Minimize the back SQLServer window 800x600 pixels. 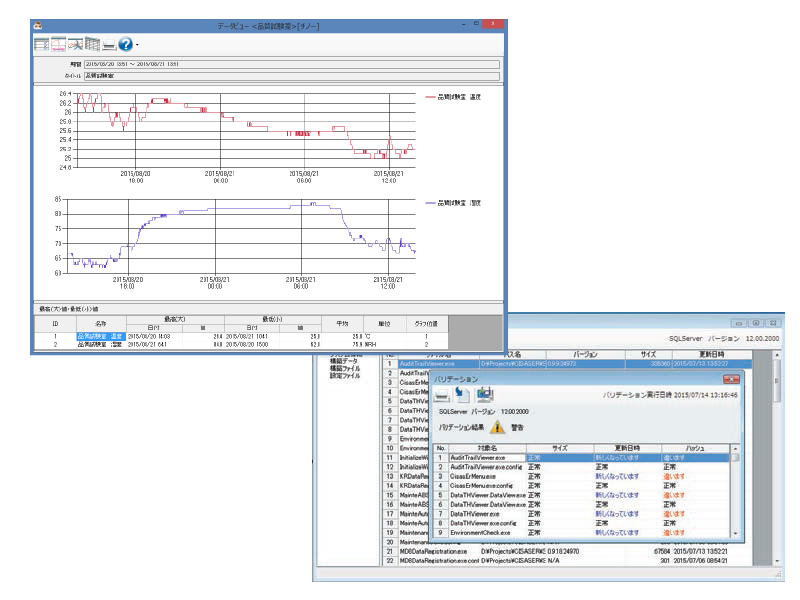coord(739,323)
